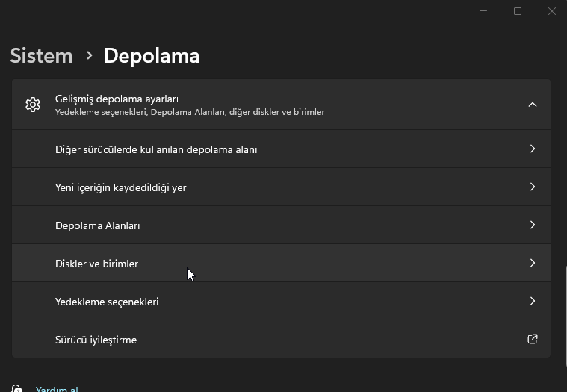The height and width of the screenshot is (392, 567).
Task: Collapse the Gelişmiş depolama ayarları section chevron
Action: coord(533,105)
